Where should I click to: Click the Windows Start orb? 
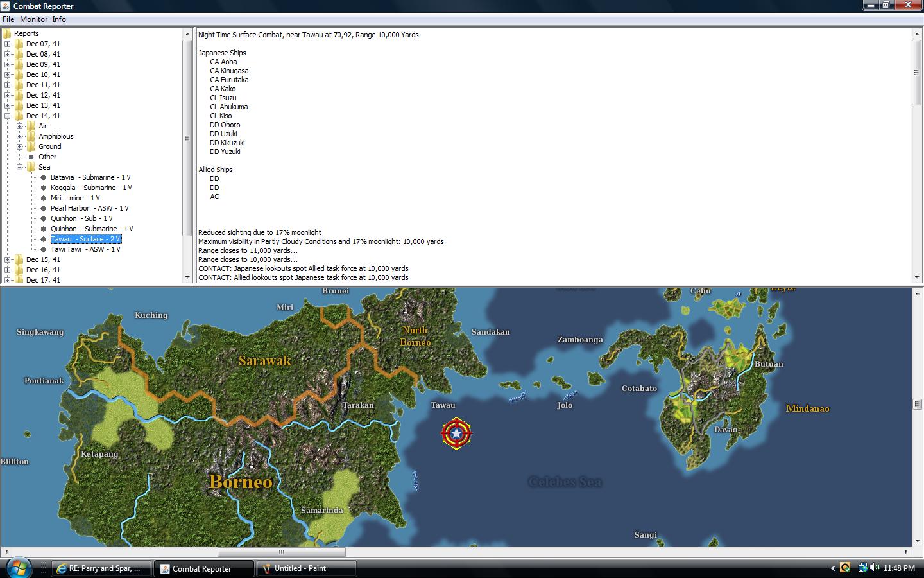pyautogui.click(x=18, y=568)
